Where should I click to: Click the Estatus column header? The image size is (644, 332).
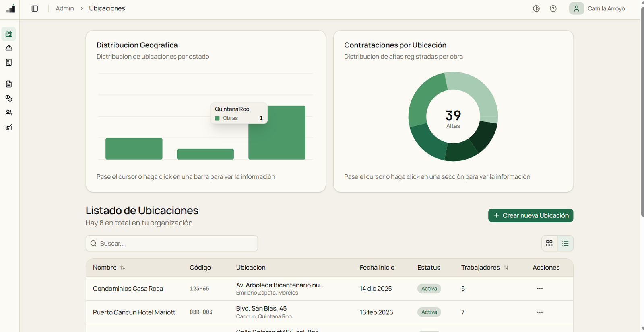[429, 268]
